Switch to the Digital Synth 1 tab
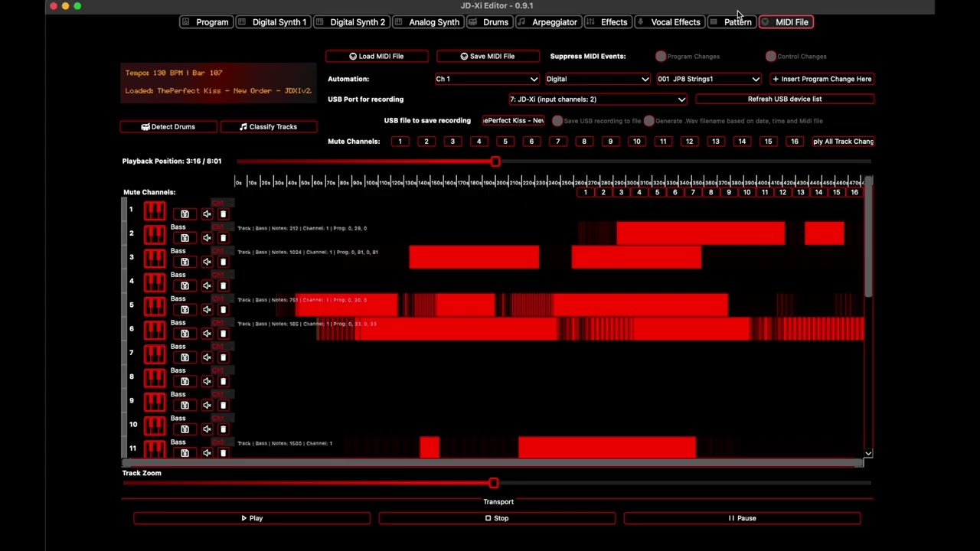Viewport: 980px width, 551px height. tap(272, 22)
